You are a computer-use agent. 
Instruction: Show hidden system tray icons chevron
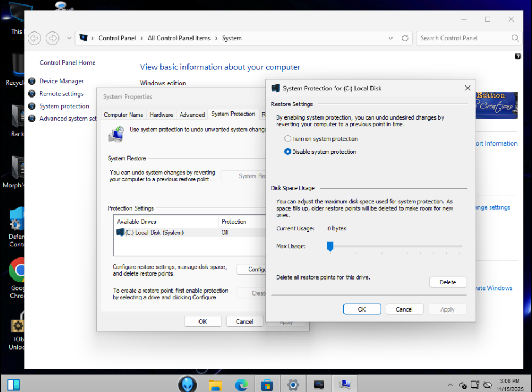point(450,385)
